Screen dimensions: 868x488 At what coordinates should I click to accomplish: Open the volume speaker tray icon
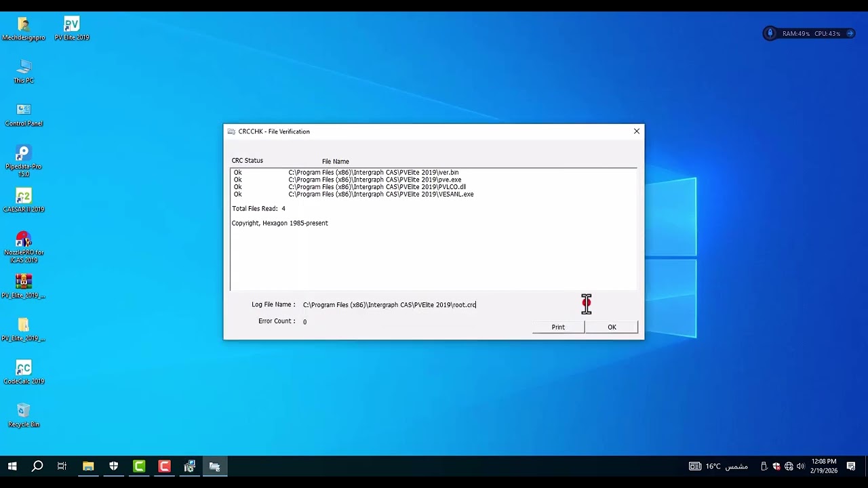[x=801, y=466]
